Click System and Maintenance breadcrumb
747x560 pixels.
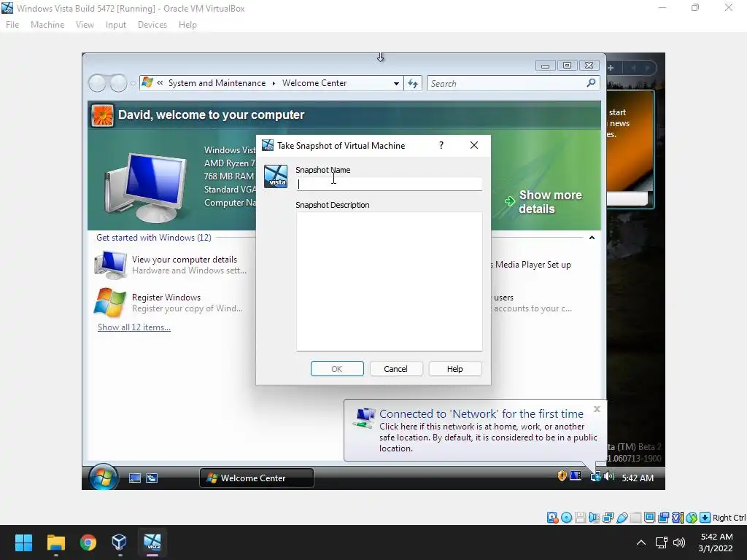click(x=217, y=83)
